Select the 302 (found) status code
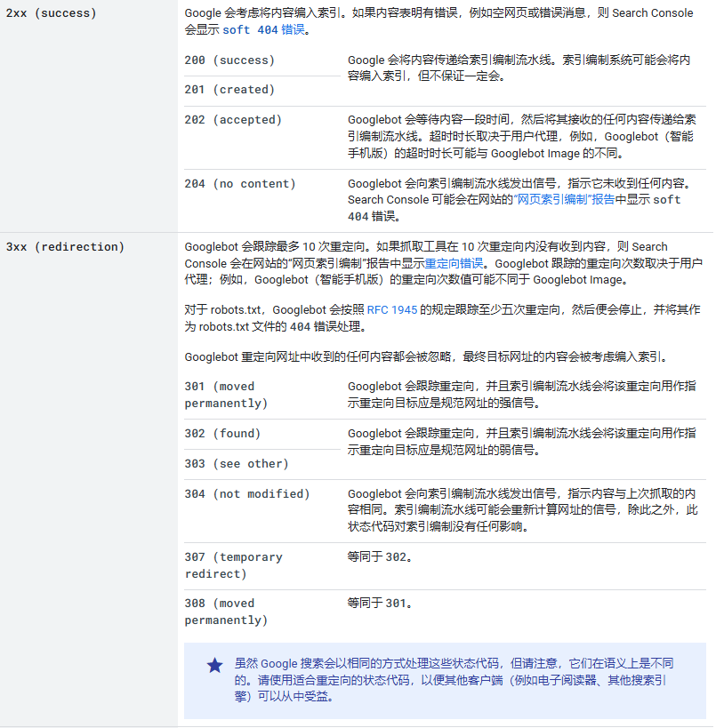The image size is (716, 728). (222, 434)
